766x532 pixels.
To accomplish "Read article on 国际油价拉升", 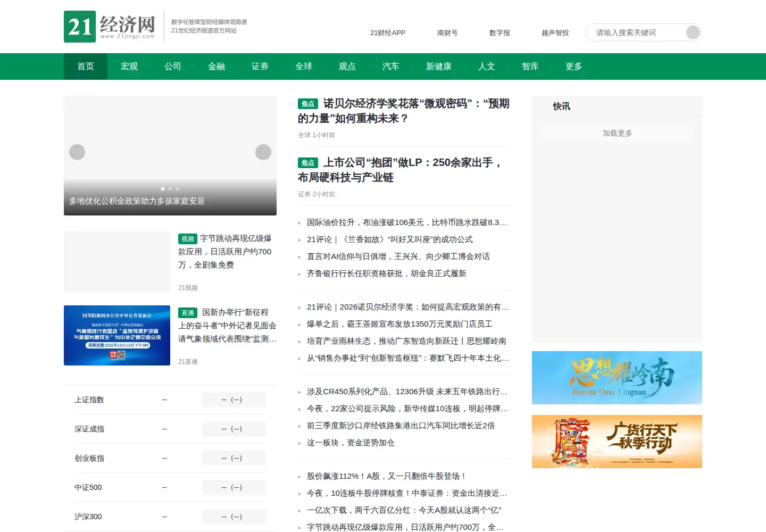I will click(x=407, y=222).
